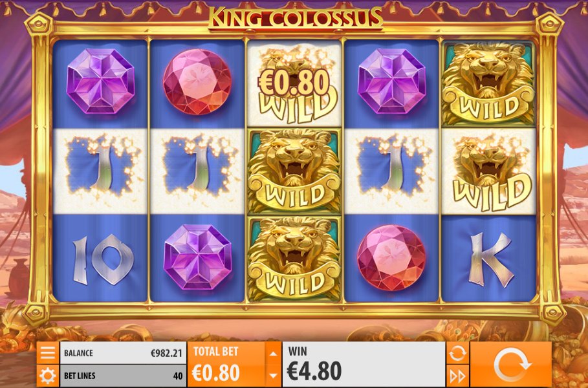Increase total bet with the up arrow
588x388 pixels.
274,353
